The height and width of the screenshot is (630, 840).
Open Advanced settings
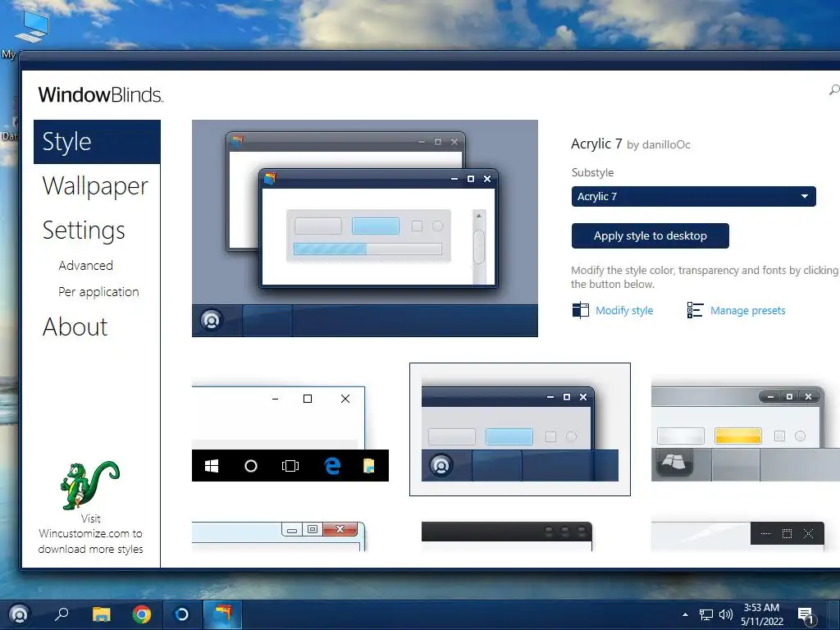pos(85,265)
